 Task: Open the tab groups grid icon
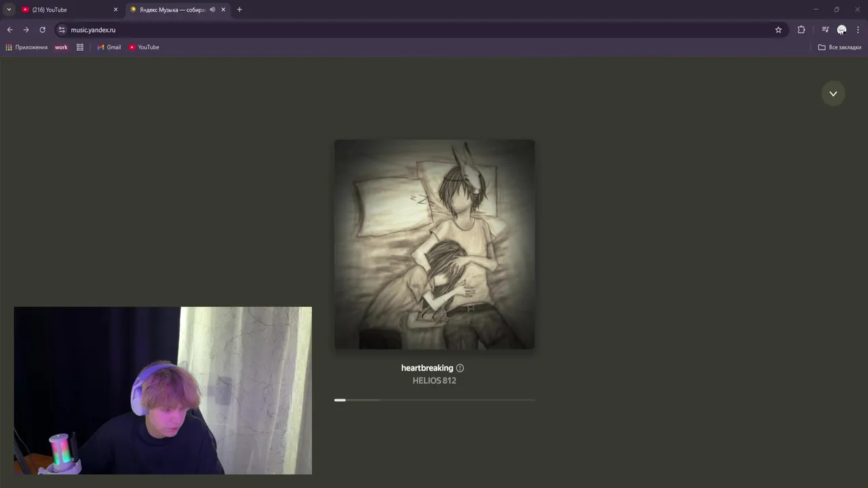point(80,47)
